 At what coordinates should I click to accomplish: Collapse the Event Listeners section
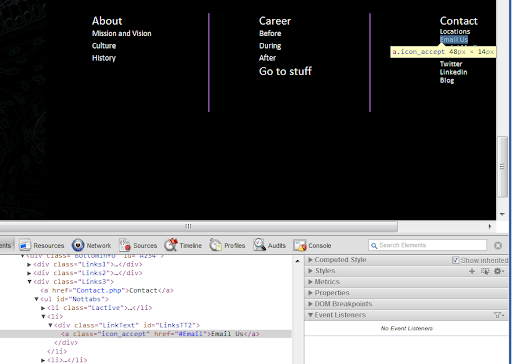pos(310,315)
